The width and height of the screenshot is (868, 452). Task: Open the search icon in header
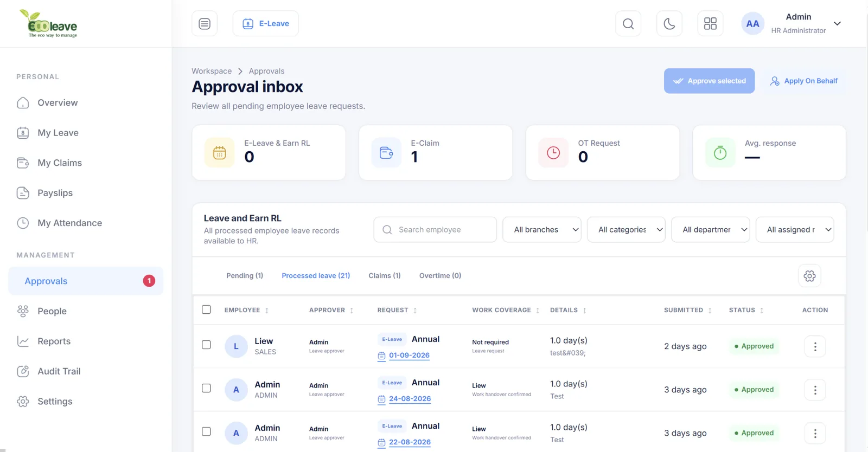[628, 23]
